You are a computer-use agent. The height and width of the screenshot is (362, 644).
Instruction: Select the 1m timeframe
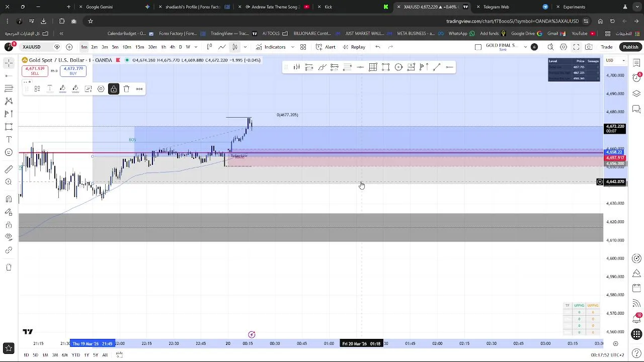point(84,47)
